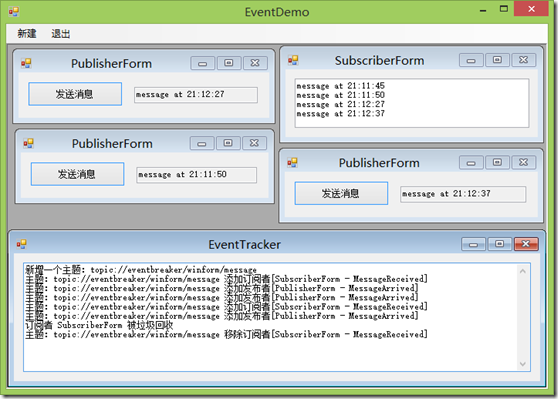Focus the text box containing message at 21:12:37
This screenshot has height=399, width=558.
(463, 194)
